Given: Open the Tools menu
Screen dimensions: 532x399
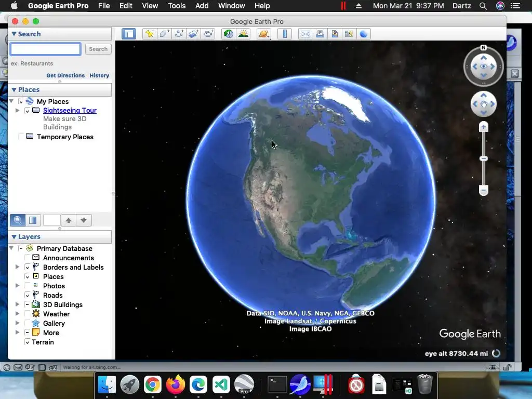Looking at the screenshot, I should pos(177,6).
